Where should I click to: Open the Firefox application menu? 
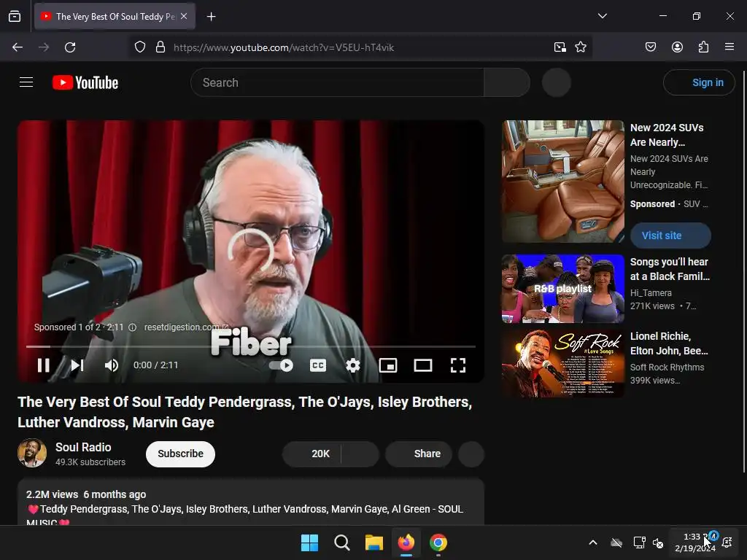click(x=729, y=47)
